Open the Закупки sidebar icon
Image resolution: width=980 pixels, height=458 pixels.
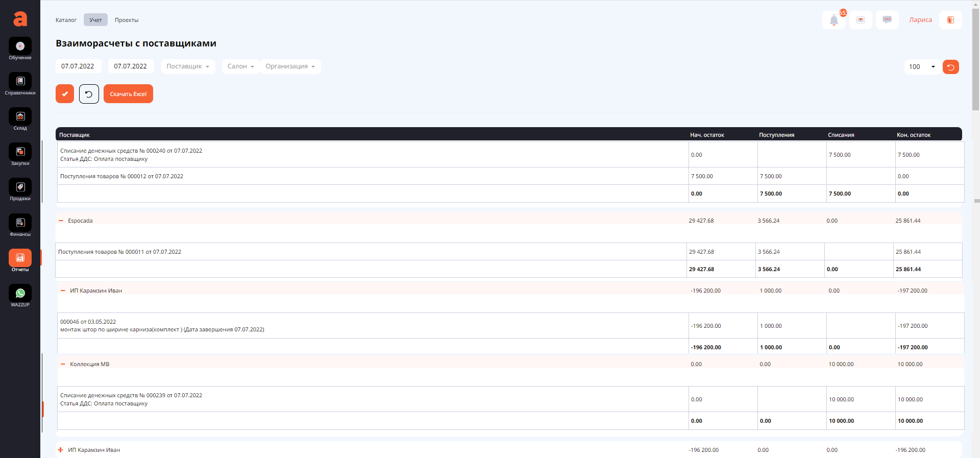click(20, 152)
